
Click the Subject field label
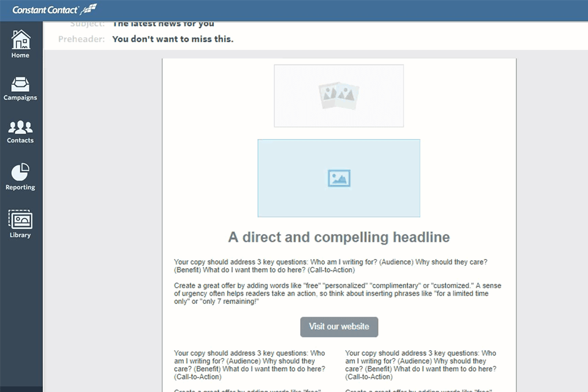pyautogui.click(x=88, y=23)
